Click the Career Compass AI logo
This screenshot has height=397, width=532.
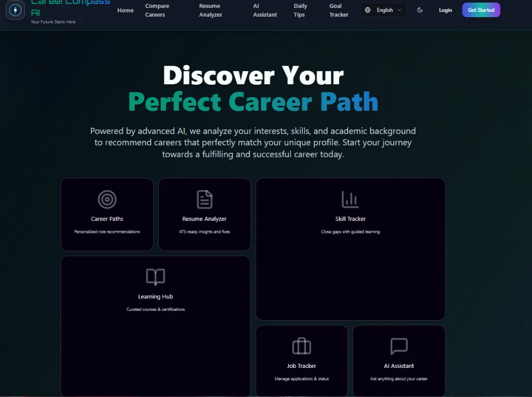click(x=16, y=11)
